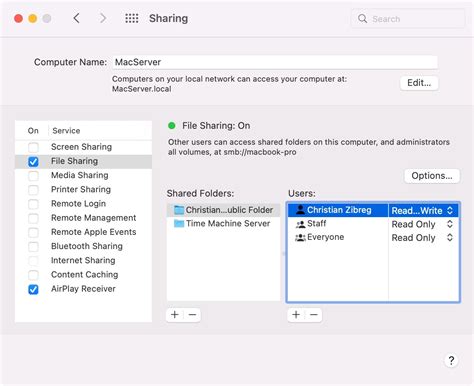Screen dimensions: 474x386
Task: Click the Christian Zibreg user icon
Action: pyautogui.click(x=300, y=210)
